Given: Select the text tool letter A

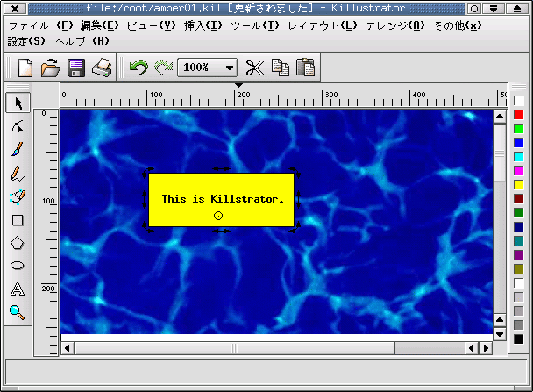Looking at the screenshot, I should [x=18, y=289].
